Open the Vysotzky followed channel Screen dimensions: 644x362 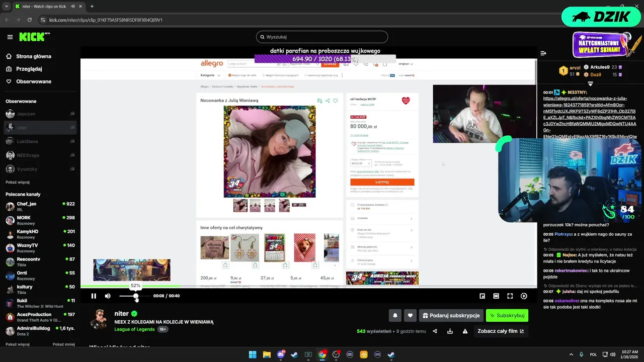click(x=40, y=169)
